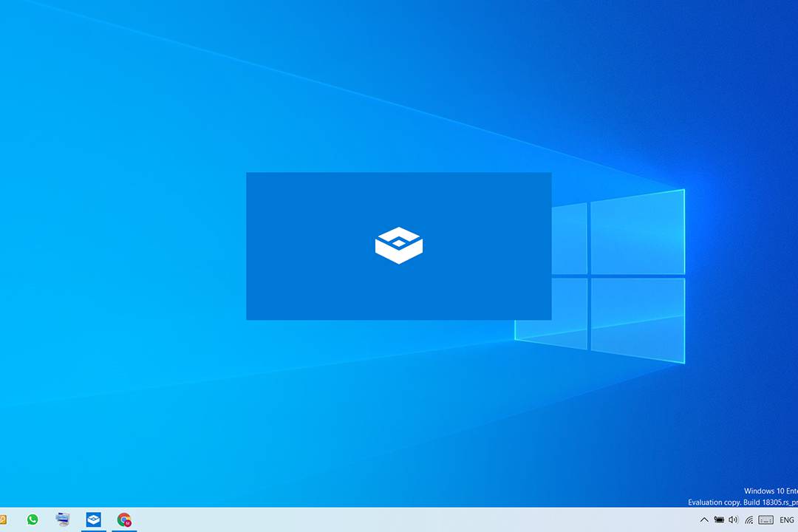Open the battery status tray icon
The image size is (798, 532).
coord(719,520)
